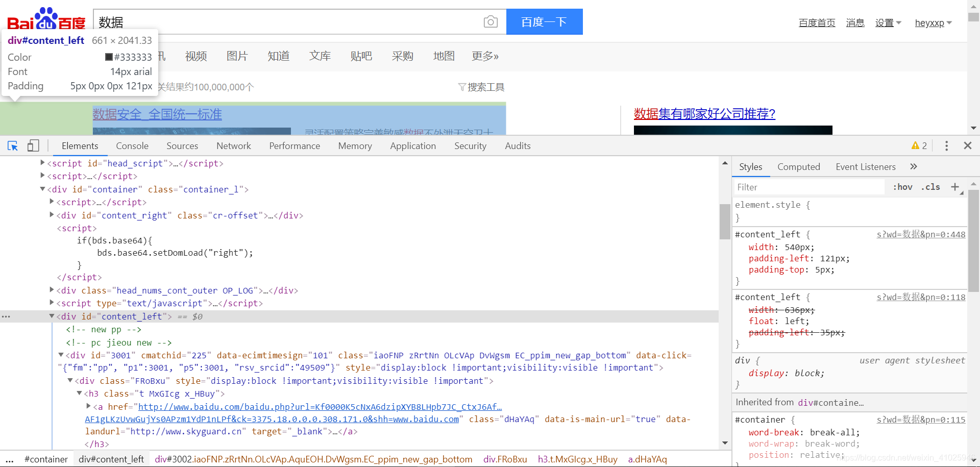Select the a.dHaYAq breadcrumb
The width and height of the screenshot is (980, 467).
(647, 459)
